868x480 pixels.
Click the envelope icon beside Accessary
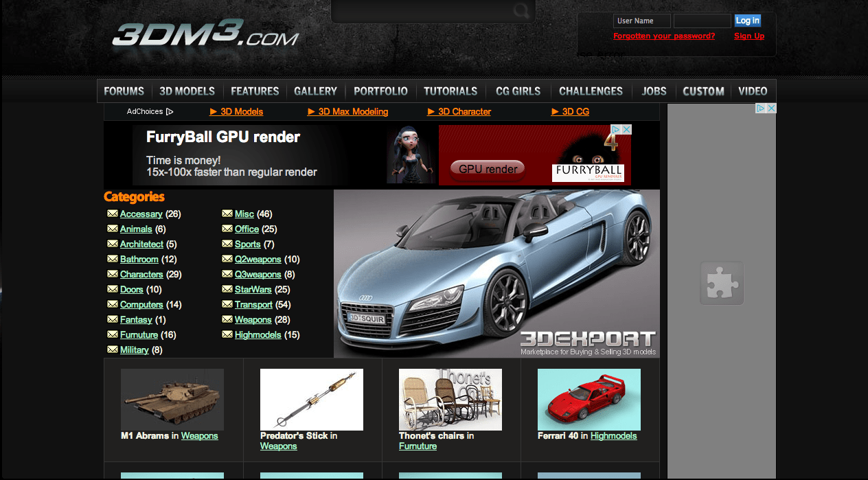point(113,214)
